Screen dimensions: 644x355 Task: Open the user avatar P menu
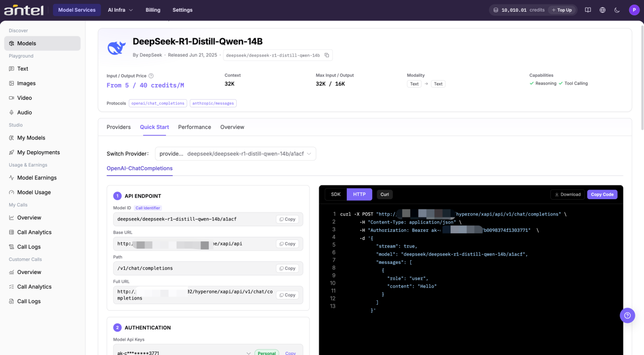634,10
